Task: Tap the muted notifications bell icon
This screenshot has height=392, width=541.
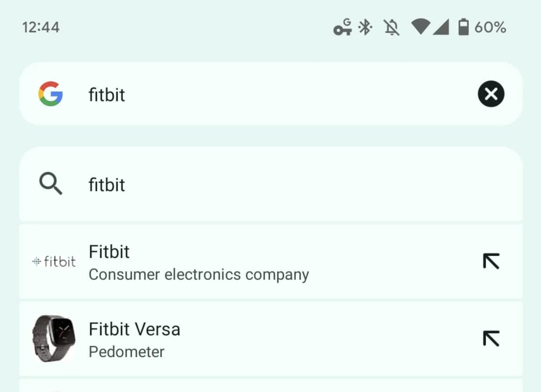Action: tap(391, 27)
